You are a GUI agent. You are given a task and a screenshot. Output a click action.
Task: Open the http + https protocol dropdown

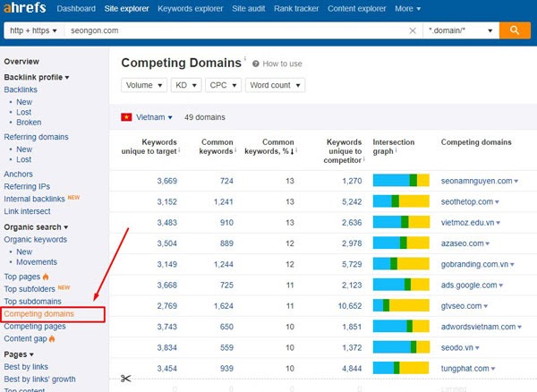(34, 30)
